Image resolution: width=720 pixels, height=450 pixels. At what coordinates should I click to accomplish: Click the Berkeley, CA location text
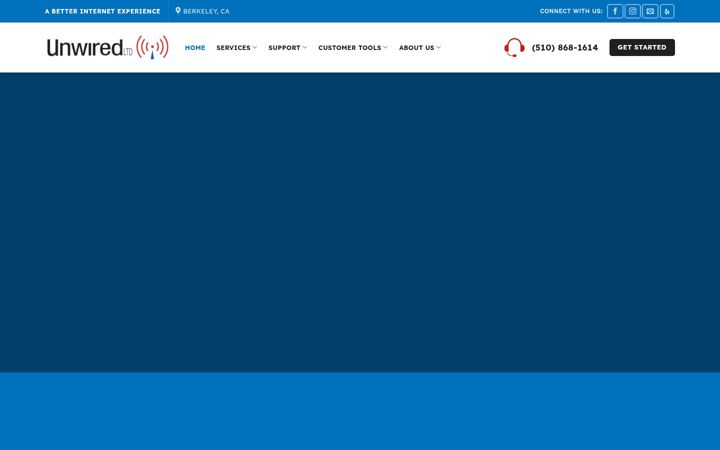click(206, 11)
